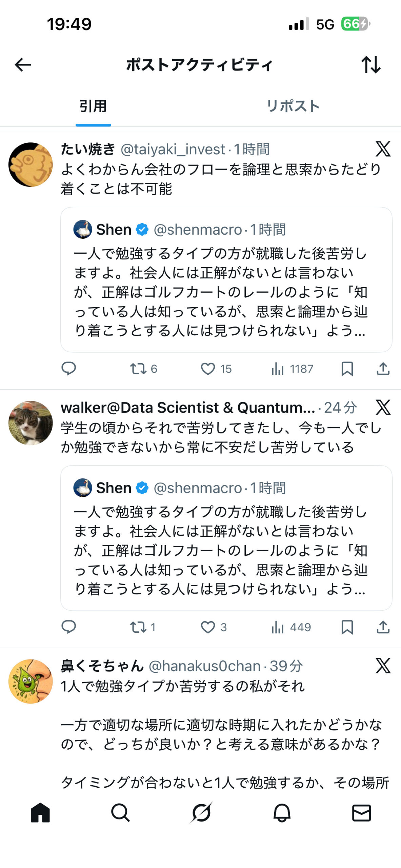Open the sort order arrows icon
The width and height of the screenshot is (401, 868).
(x=371, y=64)
